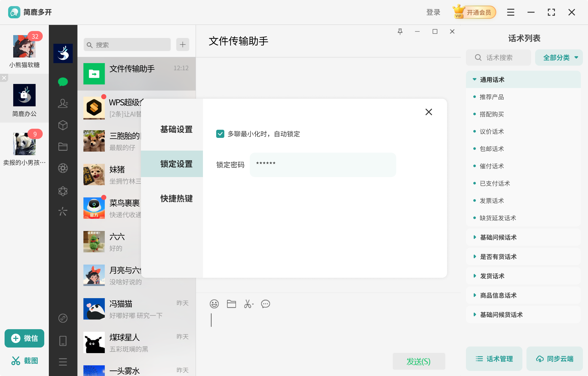The image size is (588, 376).
Task: Open the 全部分类 dropdown
Action: (558, 57)
